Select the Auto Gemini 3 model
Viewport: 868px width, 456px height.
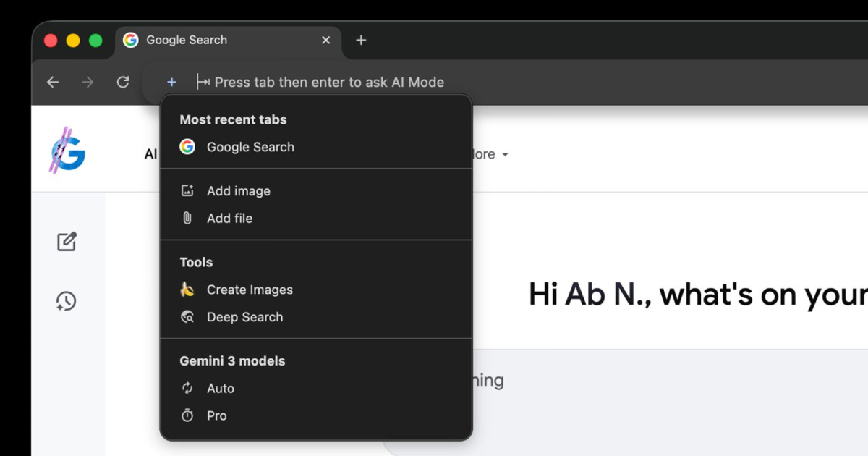[220, 389]
